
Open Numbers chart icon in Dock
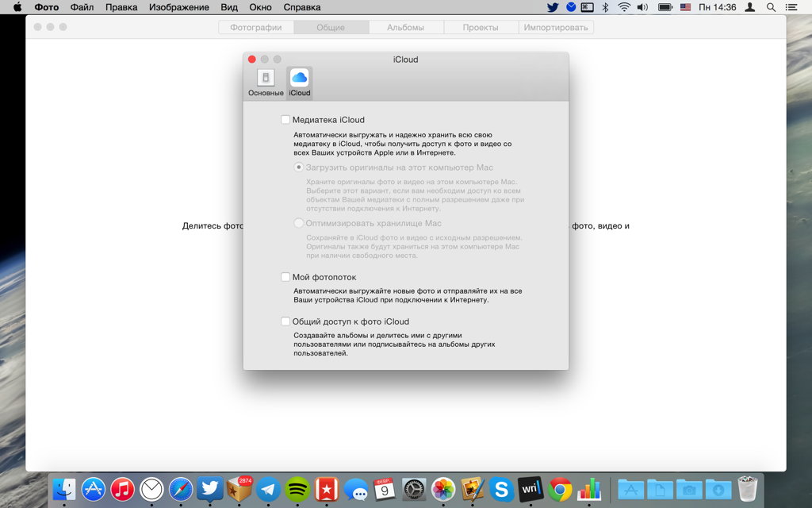coord(589,489)
